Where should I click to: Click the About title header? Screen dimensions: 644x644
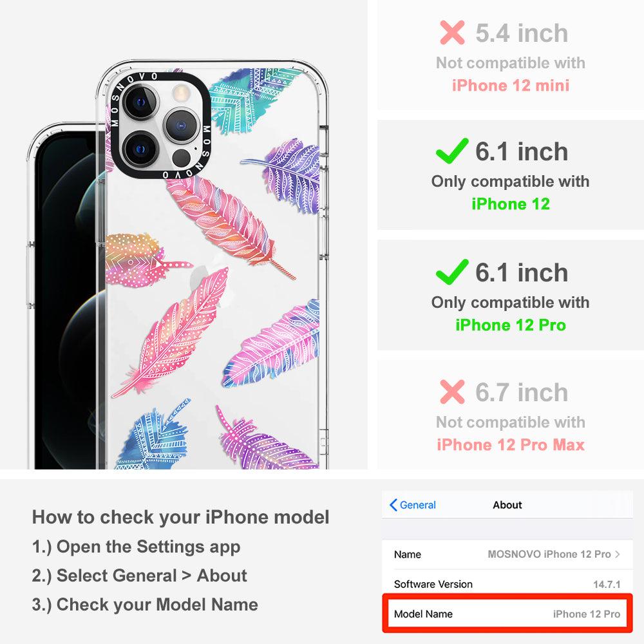tap(507, 505)
